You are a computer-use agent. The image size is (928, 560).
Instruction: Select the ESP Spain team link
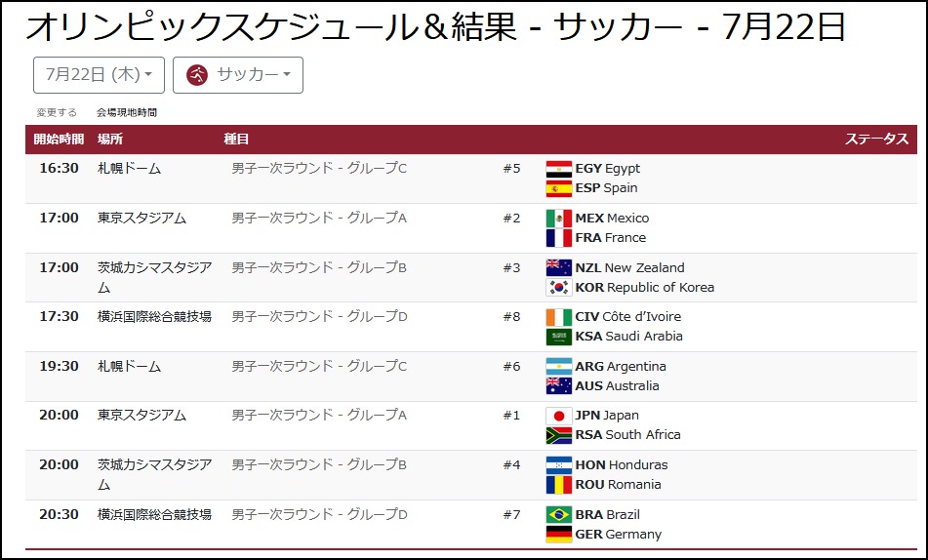[x=606, y=188]
